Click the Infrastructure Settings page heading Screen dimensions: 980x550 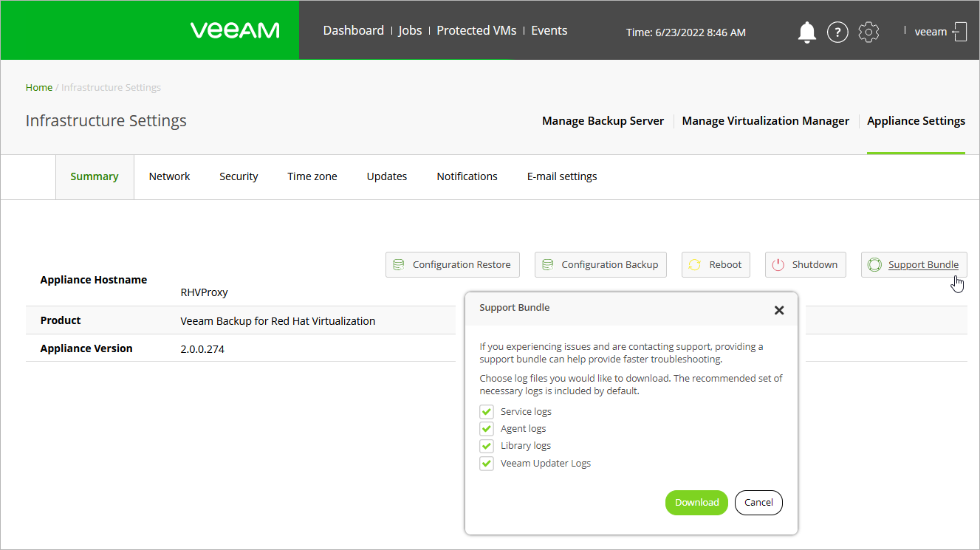106,121
